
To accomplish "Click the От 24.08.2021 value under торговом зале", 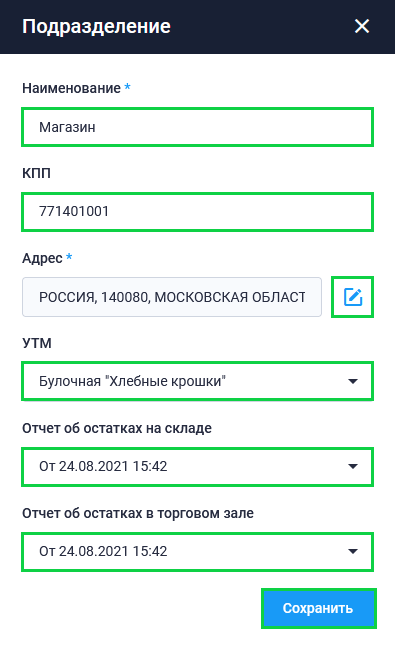I will tap(103, 551).
